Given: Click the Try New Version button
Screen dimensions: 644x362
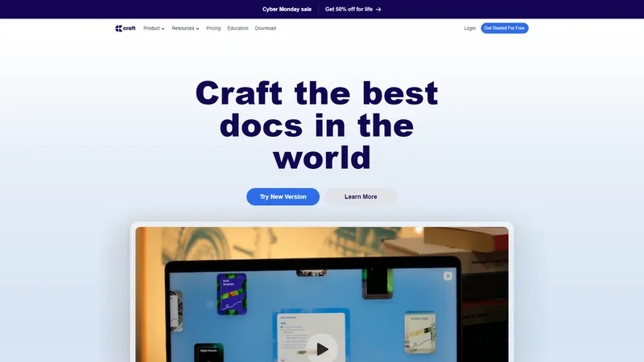Looking at the screenshot, I should coord(283,196).
